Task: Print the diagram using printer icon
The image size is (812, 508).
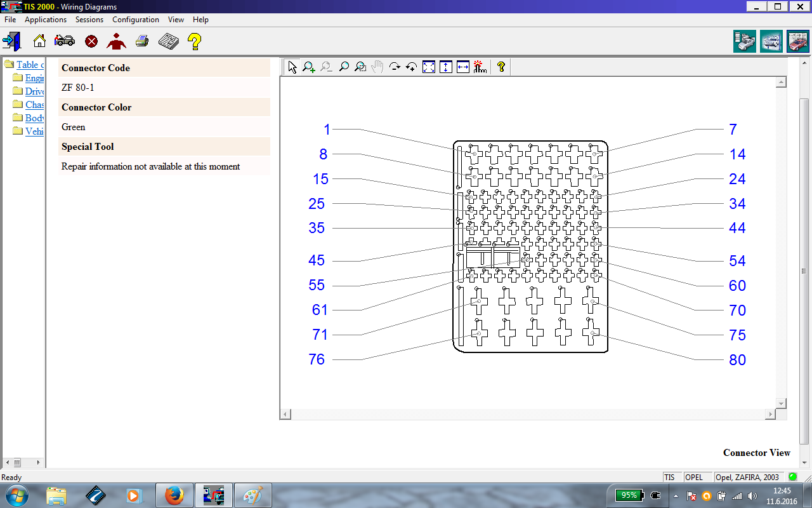Action: coord(142,42)
